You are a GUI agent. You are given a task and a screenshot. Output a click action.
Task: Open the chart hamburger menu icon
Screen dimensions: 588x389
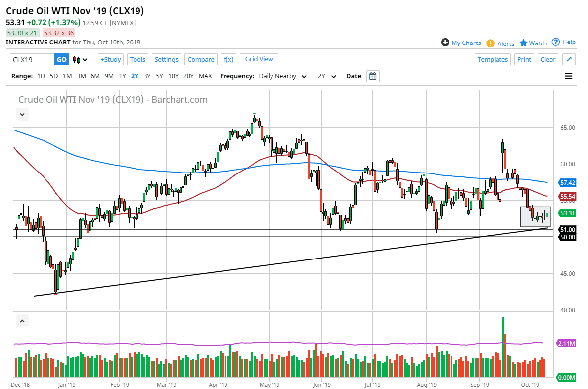tap(568, 76)
